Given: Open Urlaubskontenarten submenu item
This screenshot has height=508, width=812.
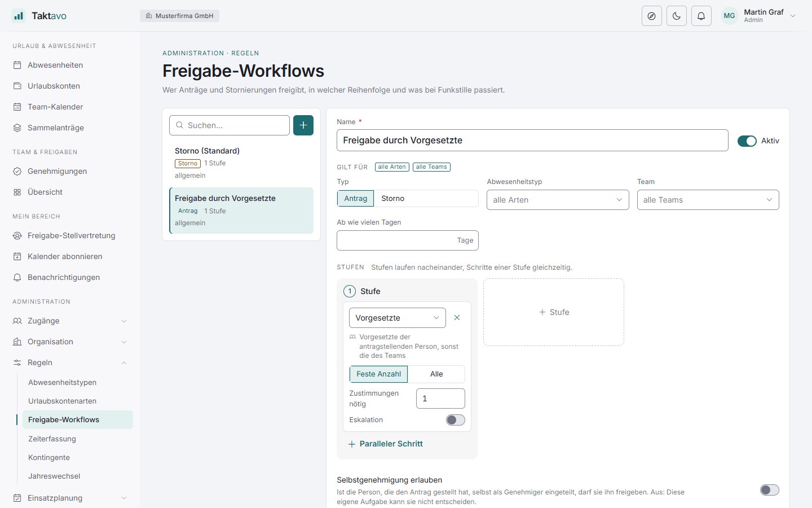Looking at the screenshot, I should pyautogui.click(x=78, y=401).
